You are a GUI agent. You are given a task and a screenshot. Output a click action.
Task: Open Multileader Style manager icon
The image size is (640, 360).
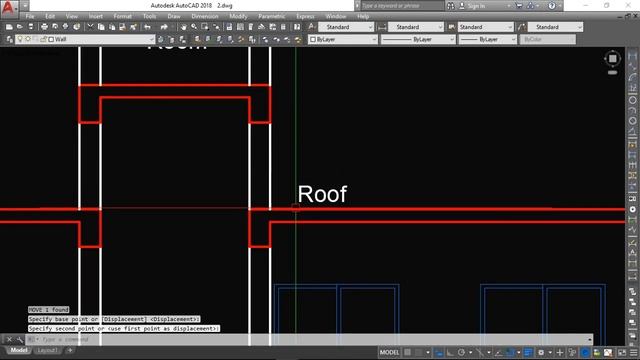click(522, 27)
